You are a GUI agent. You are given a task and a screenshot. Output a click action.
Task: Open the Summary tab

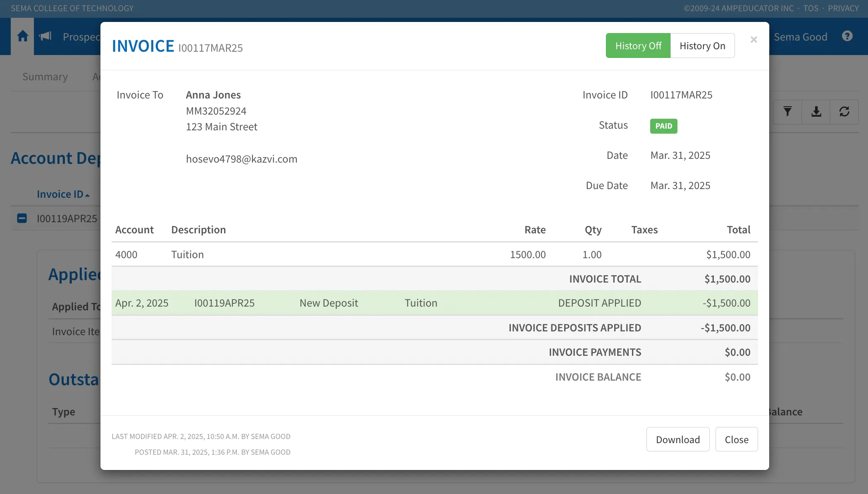tap(45, 77)
